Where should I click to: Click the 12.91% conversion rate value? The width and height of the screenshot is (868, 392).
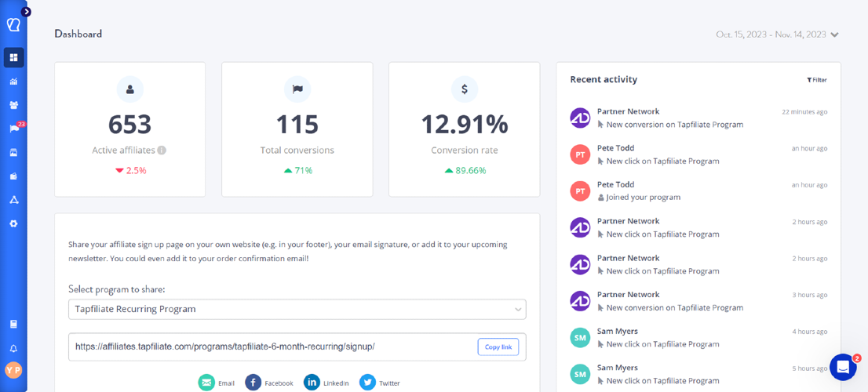pyautogui.click(x=465, y=125)
